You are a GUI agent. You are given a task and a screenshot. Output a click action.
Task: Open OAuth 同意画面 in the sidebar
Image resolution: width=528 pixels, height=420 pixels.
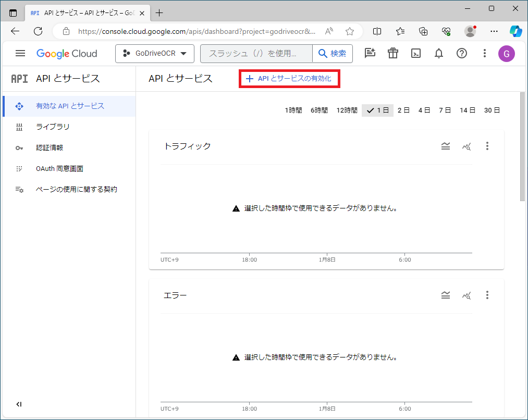coord(69,169)
